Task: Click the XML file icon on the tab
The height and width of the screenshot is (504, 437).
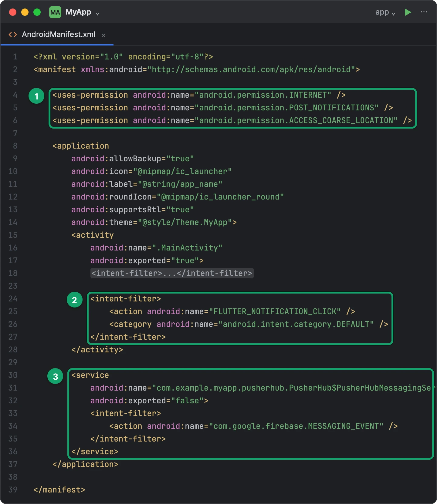Action: pyautogui.click(x=13, y=35)
